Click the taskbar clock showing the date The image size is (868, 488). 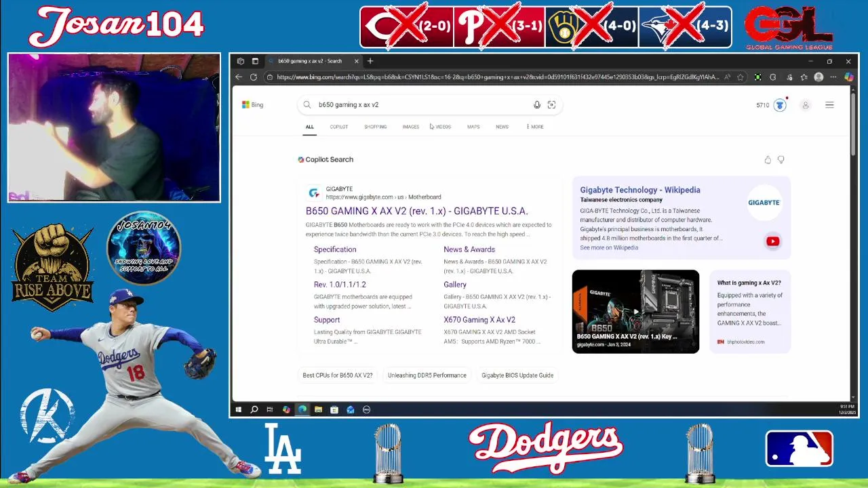pos(848,409)
